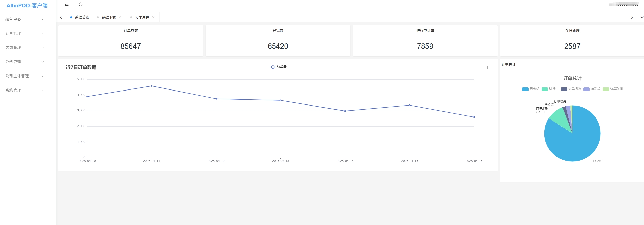The image size is (644, 225).
Task: Toggle the 订单量 series in the line chart legend
Action: (x=278, y=67)
